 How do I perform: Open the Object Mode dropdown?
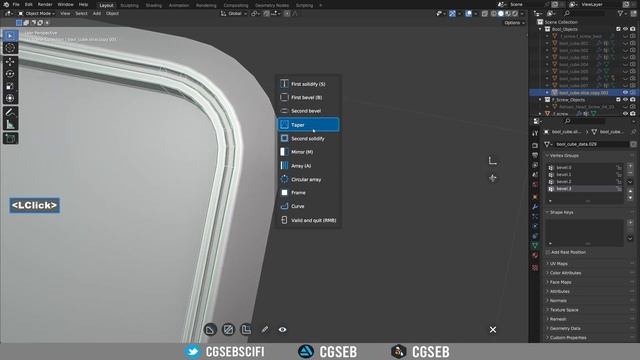coord(36,13)
